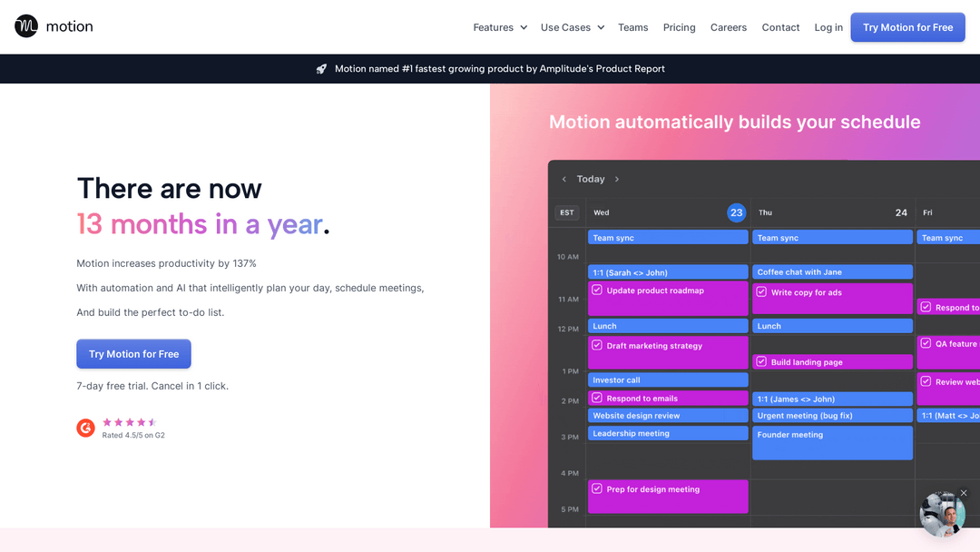Expand the Use Cases dropdown menu
Image resolution: width=980 pixels, height=552 pixels.
coord(573,27)
